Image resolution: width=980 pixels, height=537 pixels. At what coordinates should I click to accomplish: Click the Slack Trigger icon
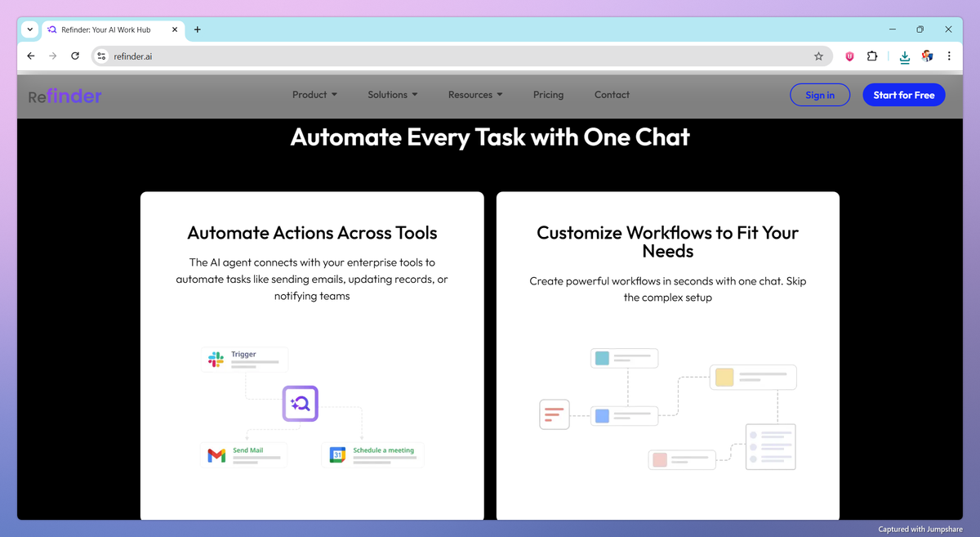point(216,360)
